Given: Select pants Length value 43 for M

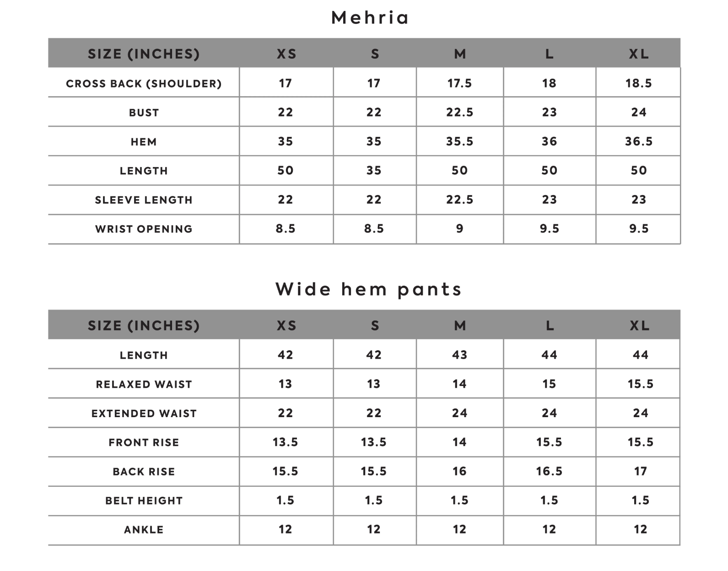Looking at the screenshot, I should coord(460,355).
